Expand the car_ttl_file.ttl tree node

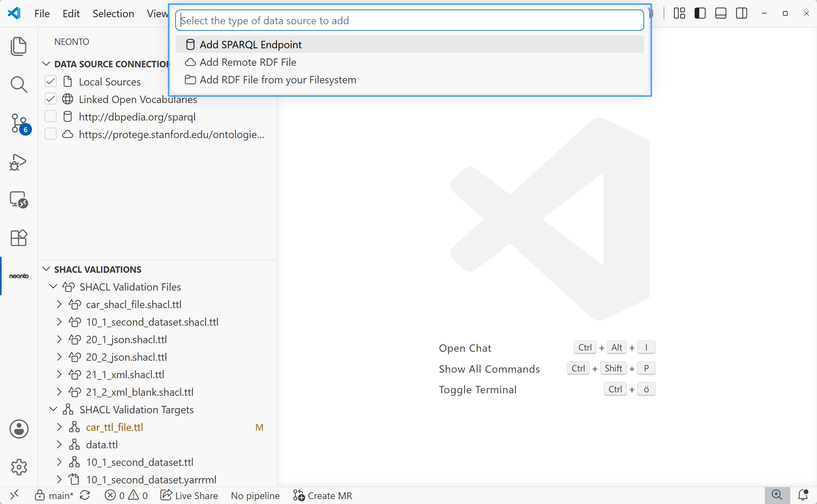tap(59, 427)
